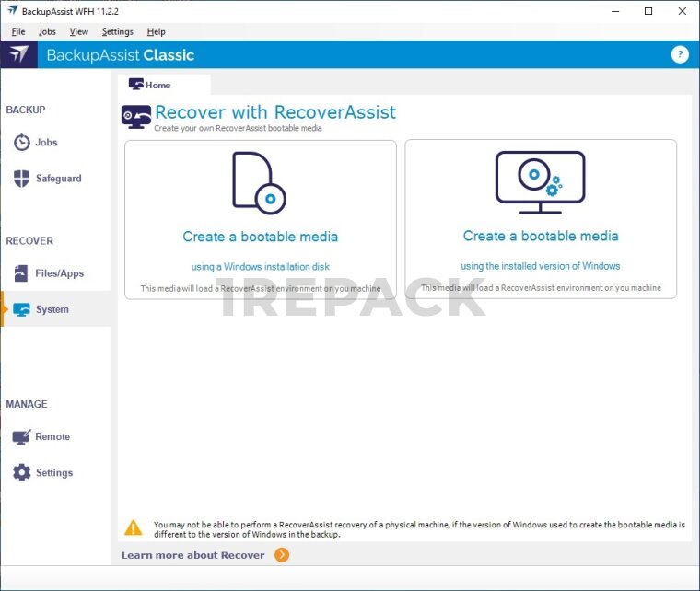Click the disc document icon for installation disk
Image resolution: width=700 pixels, height=591 pixels.
(x=259, y=182)
